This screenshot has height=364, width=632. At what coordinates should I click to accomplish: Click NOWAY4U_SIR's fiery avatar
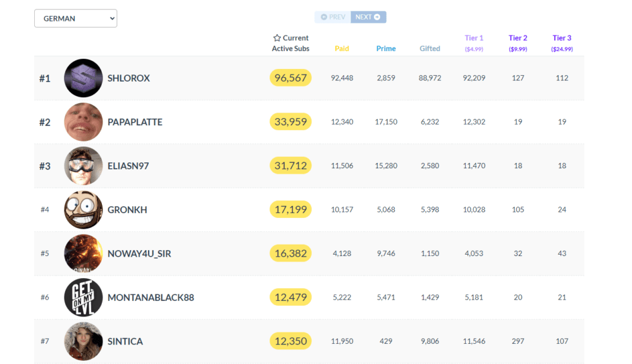tap(84, 253)
